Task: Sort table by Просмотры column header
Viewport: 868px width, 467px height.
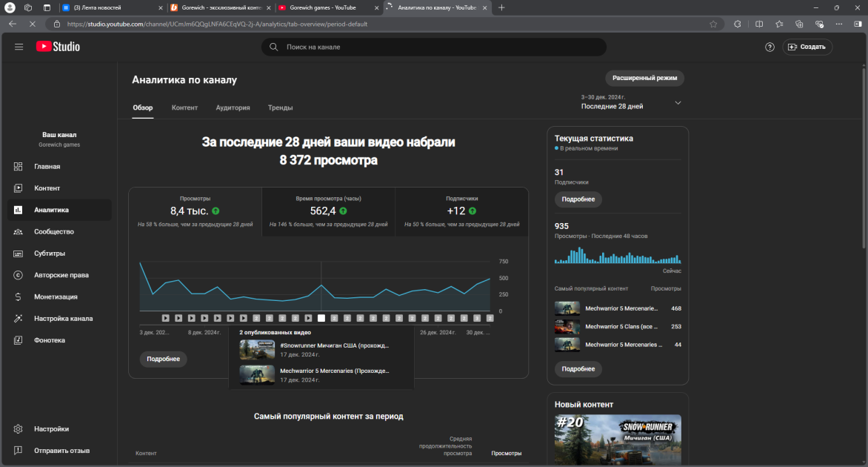Action: click(506, 453)
